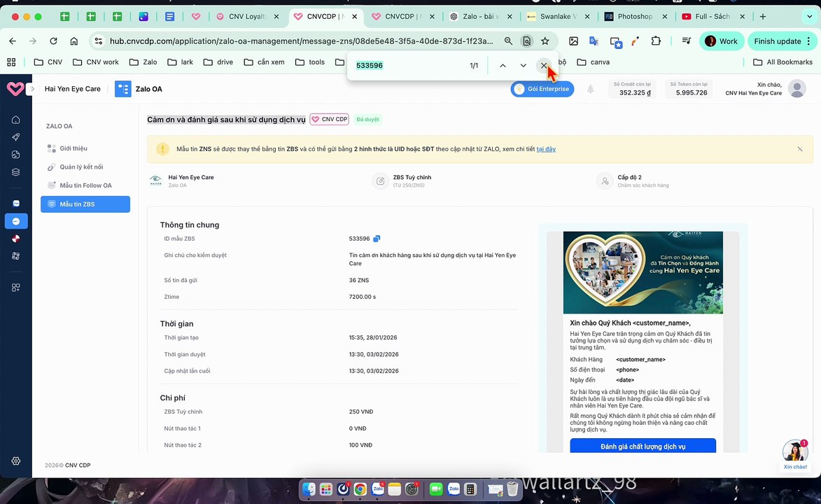Reload the current page
Image resolution: width=821 pixels, height=504 pixels.
[x=53, y=41]
